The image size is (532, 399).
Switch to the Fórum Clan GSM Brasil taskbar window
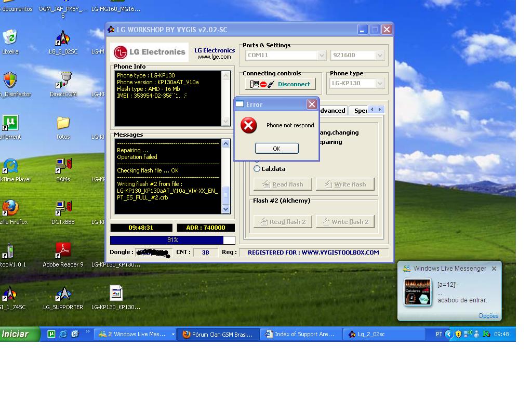[219, 335]
